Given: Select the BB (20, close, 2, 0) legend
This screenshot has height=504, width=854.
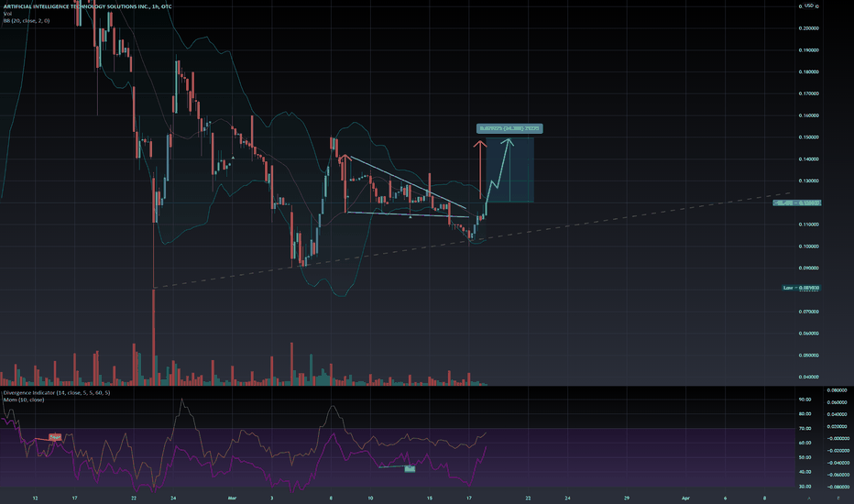Looking at the screenshot, I should pos(27,21).
